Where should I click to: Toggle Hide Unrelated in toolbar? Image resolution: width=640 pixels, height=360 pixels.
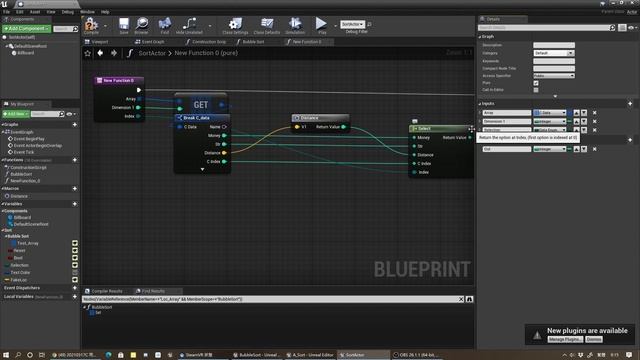click(x=189, y=26)
